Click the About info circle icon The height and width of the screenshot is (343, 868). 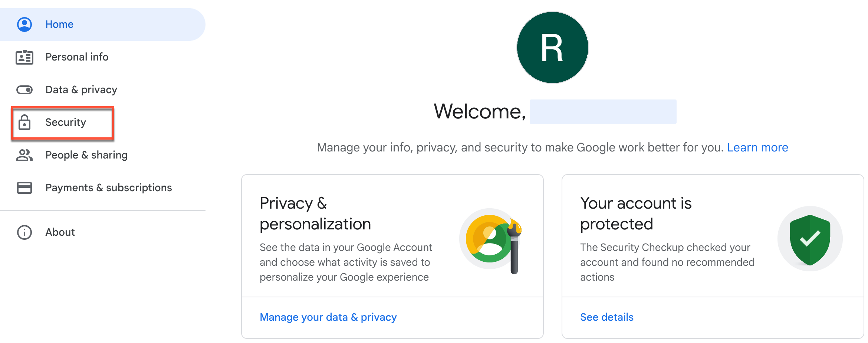tap(24, 232)
